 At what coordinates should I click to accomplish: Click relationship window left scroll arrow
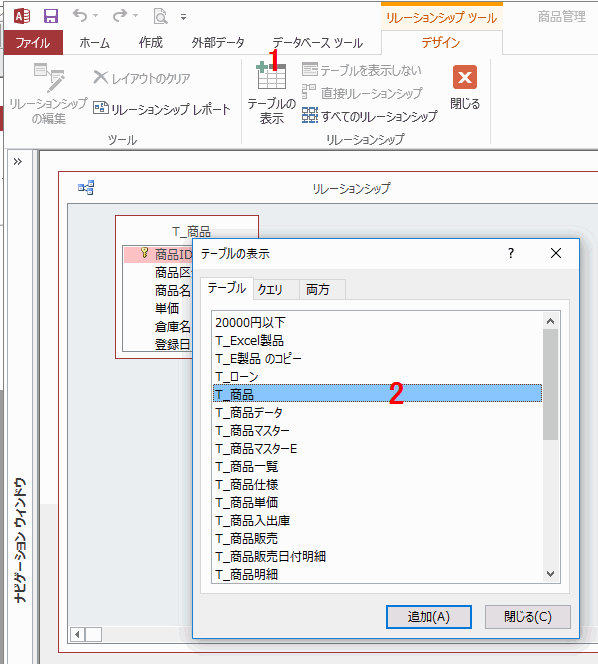[78, 634]
